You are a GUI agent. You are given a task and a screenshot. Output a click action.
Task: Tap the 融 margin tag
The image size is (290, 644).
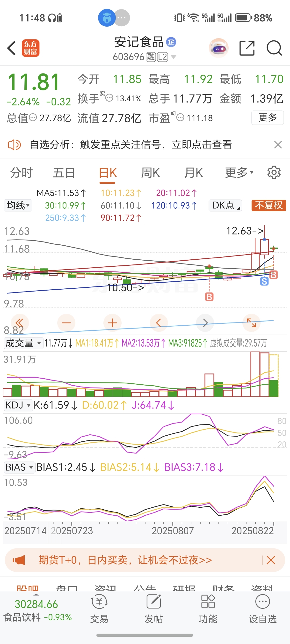click(151, 57)
